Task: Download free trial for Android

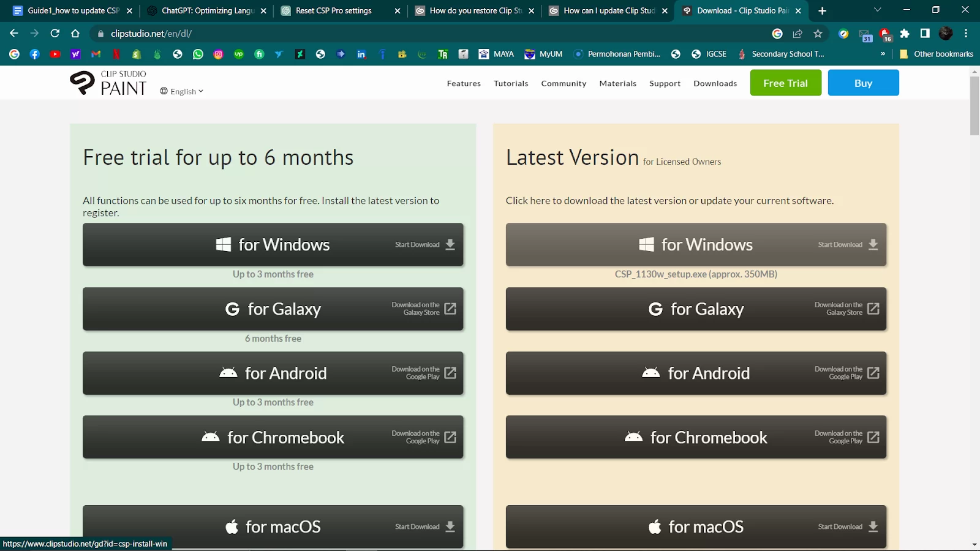Action: click(x=273, y=373)
